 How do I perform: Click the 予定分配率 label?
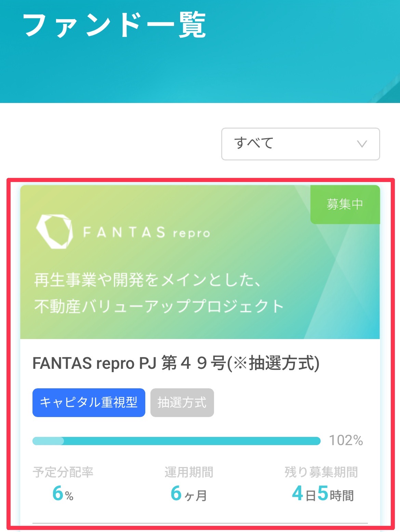(x=63, y=472)
